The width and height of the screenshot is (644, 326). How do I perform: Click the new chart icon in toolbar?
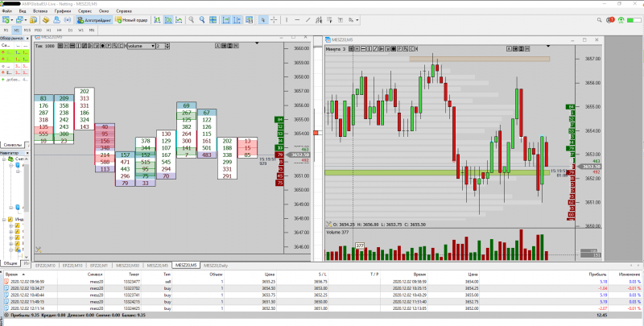click(x=6, y=19)
